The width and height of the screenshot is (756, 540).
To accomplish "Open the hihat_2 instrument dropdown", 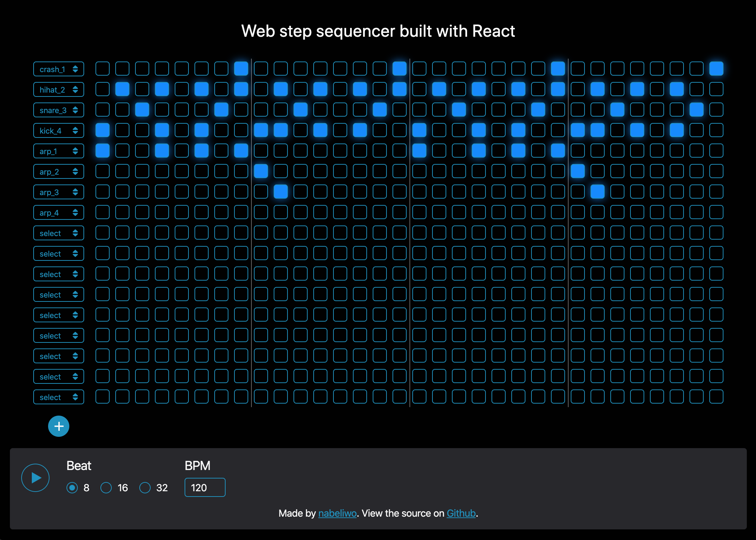I will (x=59, y=89).
